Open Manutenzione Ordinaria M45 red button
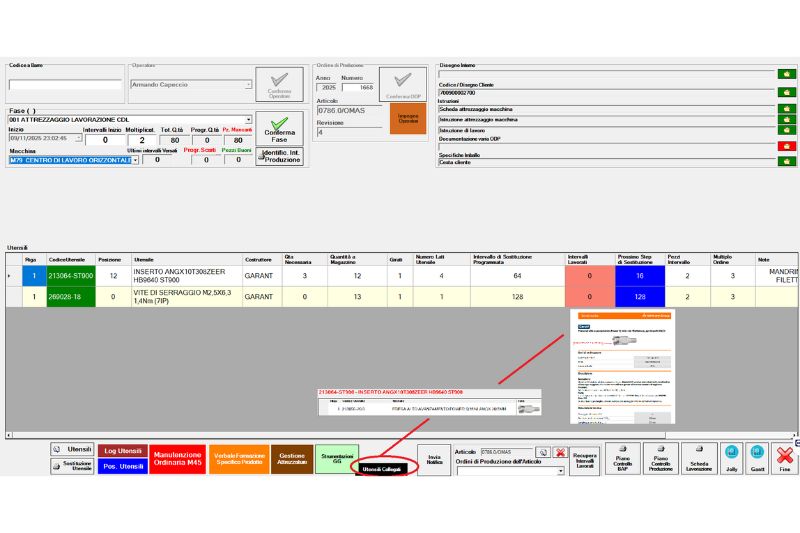The height and width of the screenshot is (533, 800). point(177,459)
